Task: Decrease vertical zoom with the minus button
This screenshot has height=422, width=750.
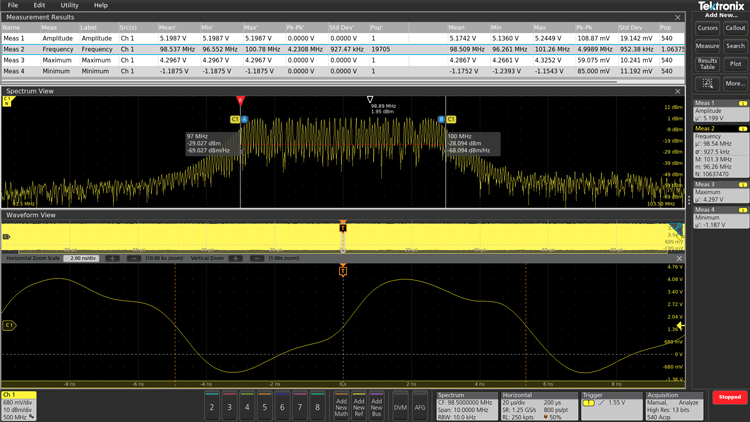Action: [256, 258]
